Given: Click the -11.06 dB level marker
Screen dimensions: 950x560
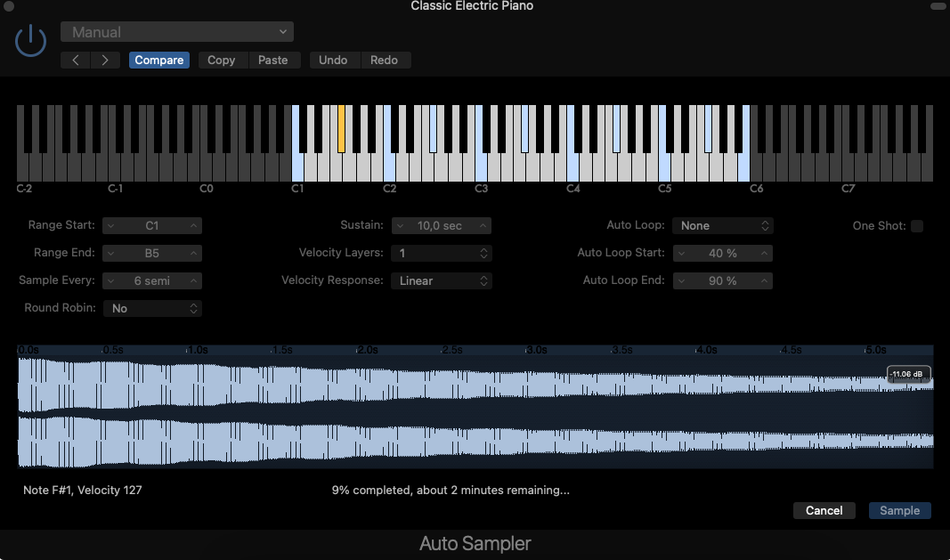Looking at the screenshot, I should coord(907,374).
